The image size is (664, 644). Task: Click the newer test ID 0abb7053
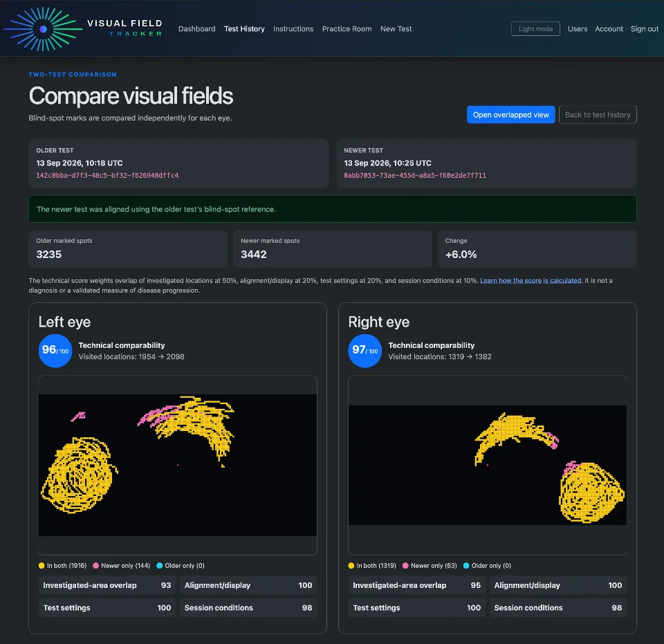(x=415, y=175)
